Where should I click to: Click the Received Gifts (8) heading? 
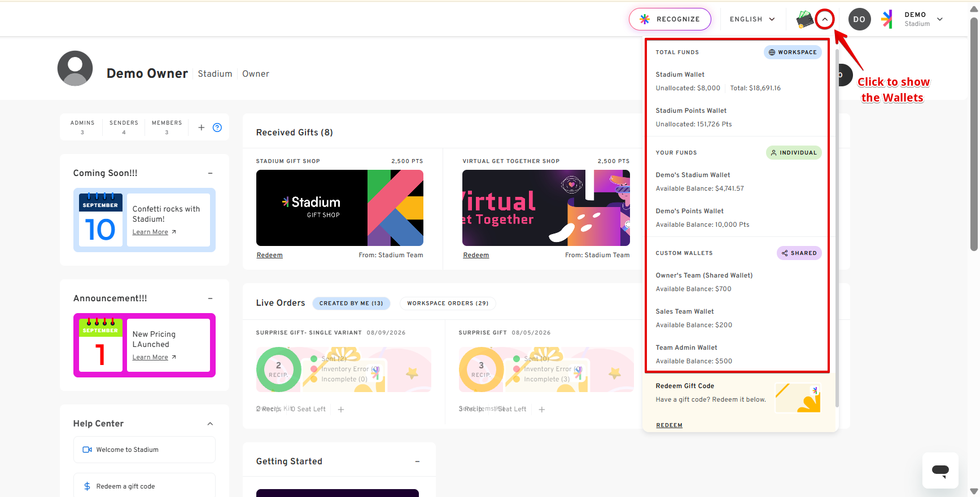(x=294, y=133)
